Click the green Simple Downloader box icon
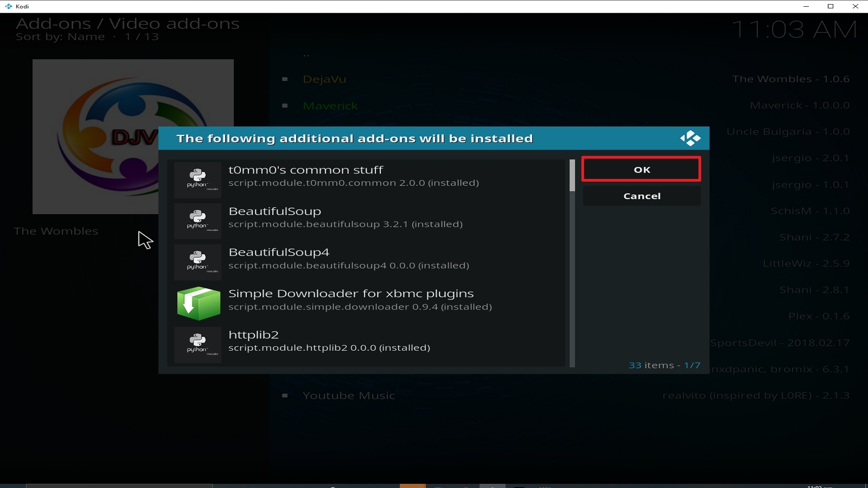This screenshot has height=488, width=868. tap(198, 303)
